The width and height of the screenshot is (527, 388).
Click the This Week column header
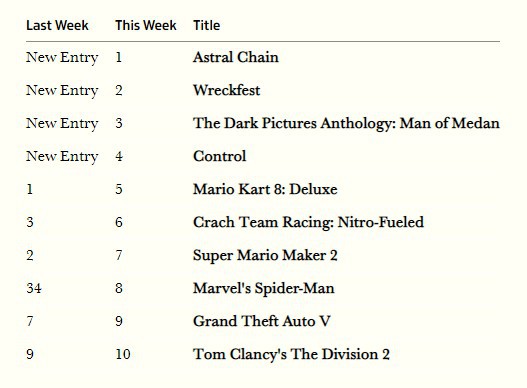tap(146, 26)
